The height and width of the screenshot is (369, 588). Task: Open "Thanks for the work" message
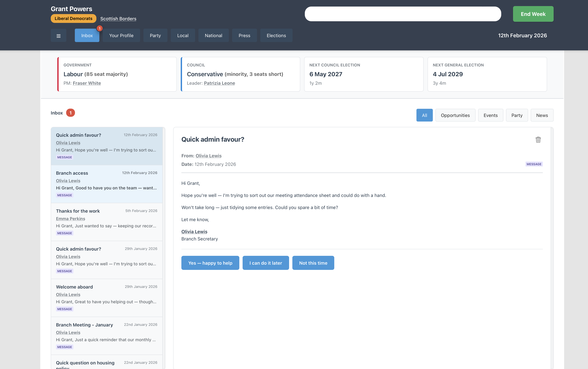click(106, 222)
